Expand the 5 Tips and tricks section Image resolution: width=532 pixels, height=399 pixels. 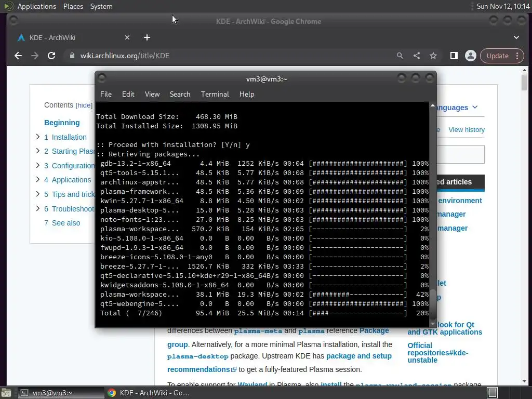click(37, 194)
